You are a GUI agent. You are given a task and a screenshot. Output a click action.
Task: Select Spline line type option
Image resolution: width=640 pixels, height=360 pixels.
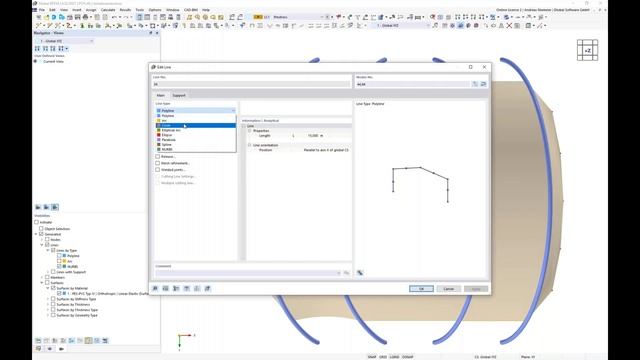196,144
